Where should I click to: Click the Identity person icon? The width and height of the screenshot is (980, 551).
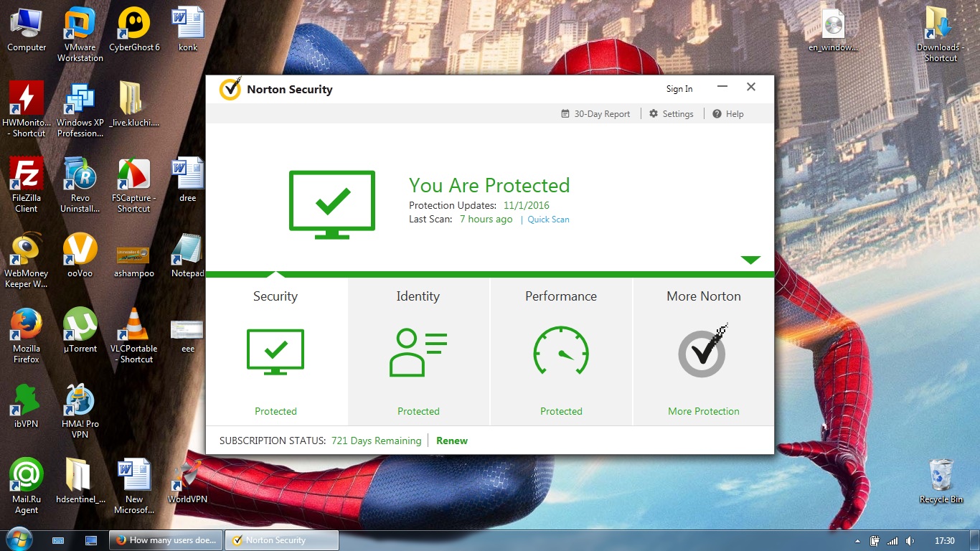point(418,352)
